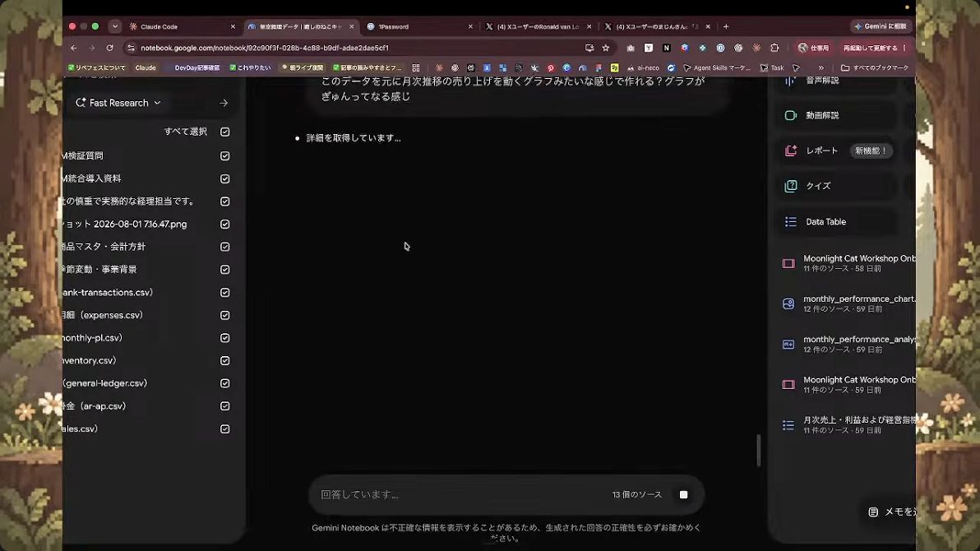This screenshot has height=551, width=980.
Task: Open the Data Table tile
Action: coord(837,221)
